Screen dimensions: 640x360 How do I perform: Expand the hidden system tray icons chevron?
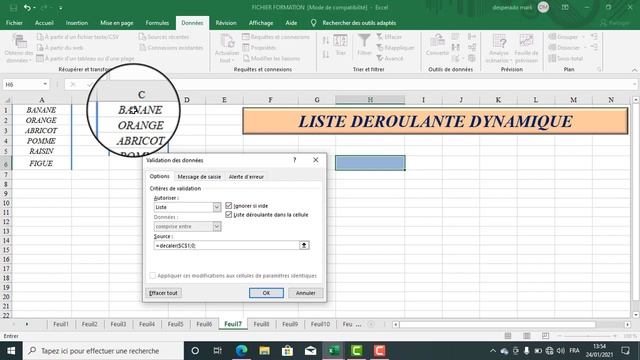[x=493, y=351]
